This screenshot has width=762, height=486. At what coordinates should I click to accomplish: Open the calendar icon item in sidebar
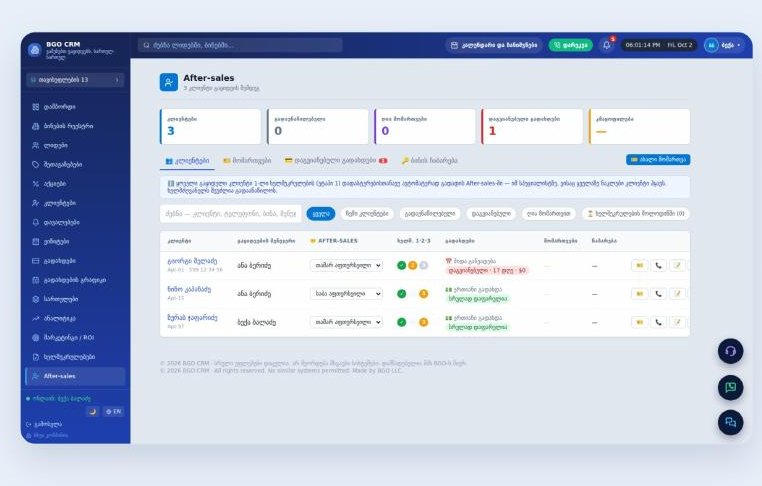tap(35, 242)
